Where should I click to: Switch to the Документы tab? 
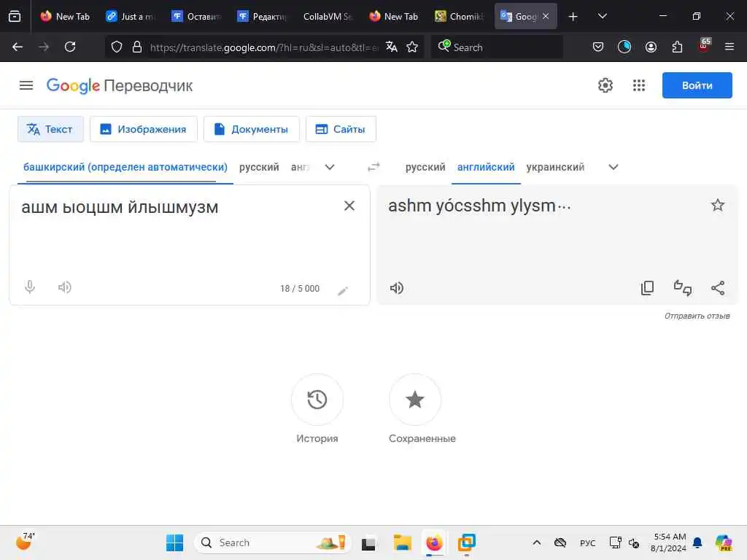tap(252, 129)
